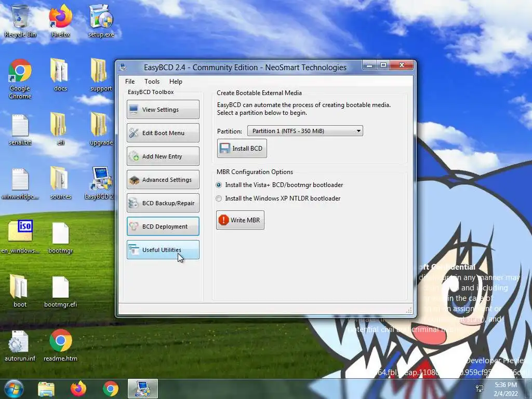Select the en_windows ISO file icon
The height and width of the screenshot is (399, 532).
(x=20, y=237)
